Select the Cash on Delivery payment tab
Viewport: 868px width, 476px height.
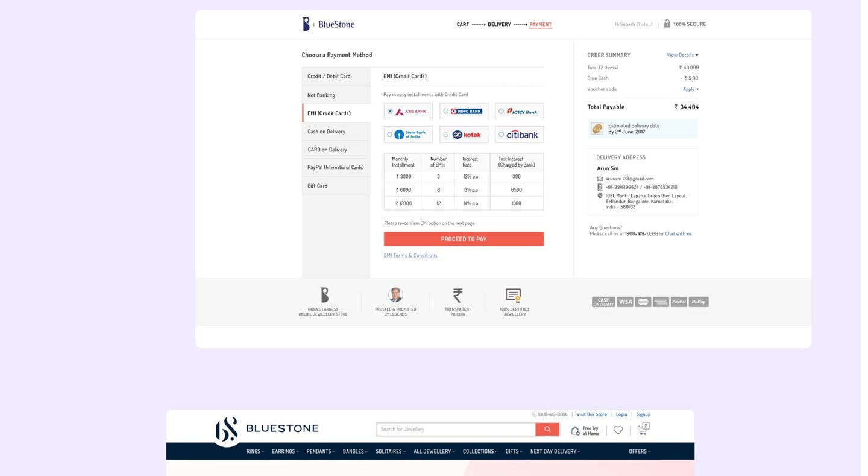336,132
